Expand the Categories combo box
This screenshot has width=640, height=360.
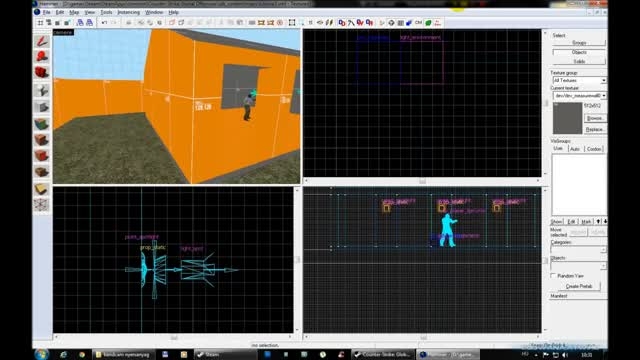point(578,249)
